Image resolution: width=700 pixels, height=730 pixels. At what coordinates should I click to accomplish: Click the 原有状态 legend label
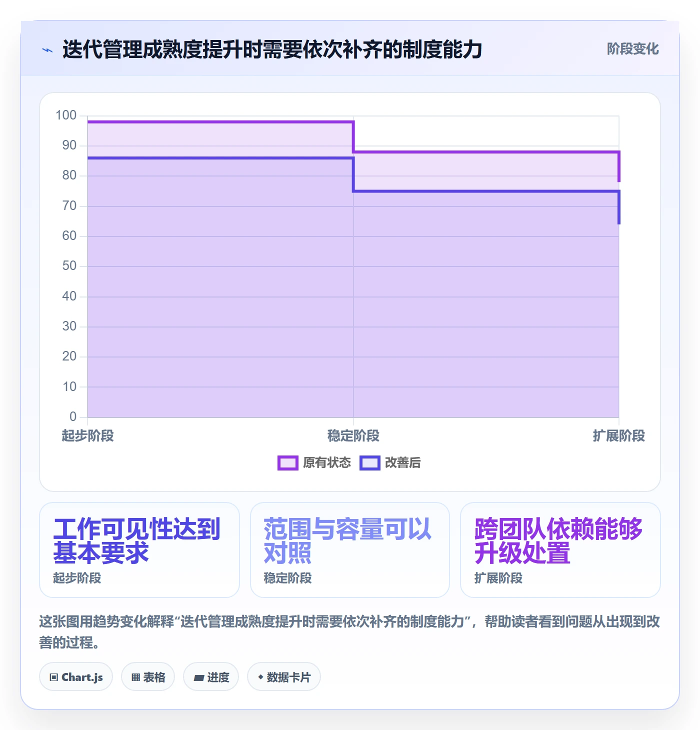click(x=327, y=463)
